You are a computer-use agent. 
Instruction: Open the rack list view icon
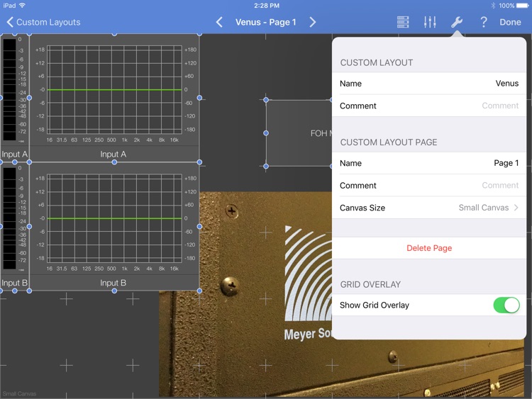403,22
